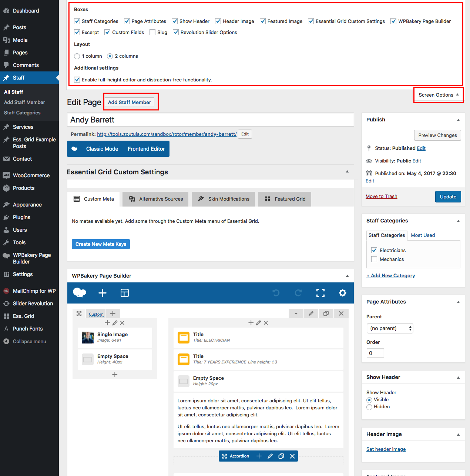Switch to Skin Modifications tab
The height and width of the screenshot is (476, 470).
click(x=224, y=199)
